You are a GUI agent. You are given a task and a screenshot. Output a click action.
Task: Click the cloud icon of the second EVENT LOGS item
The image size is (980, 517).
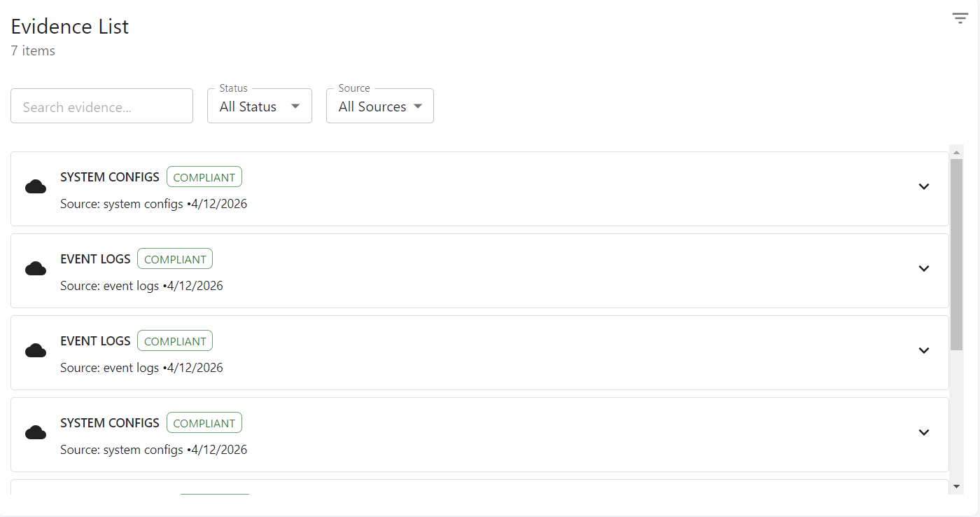point(36,350)
